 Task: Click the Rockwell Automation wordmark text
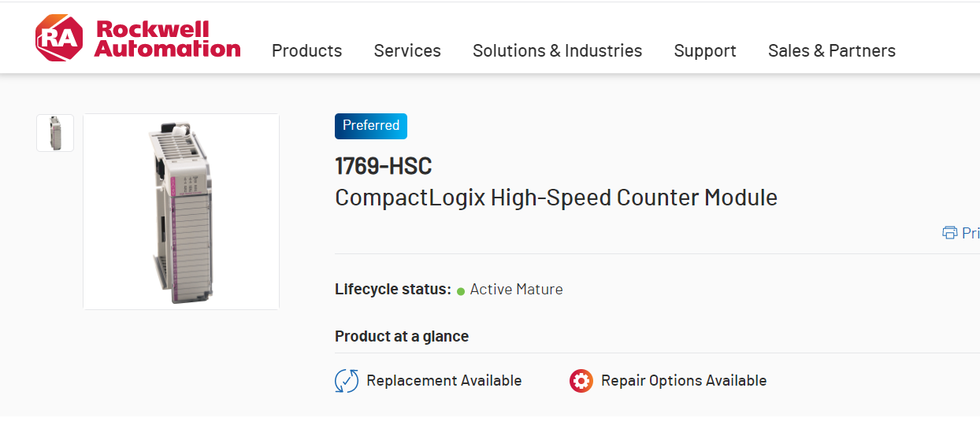[x=167, y=39]
